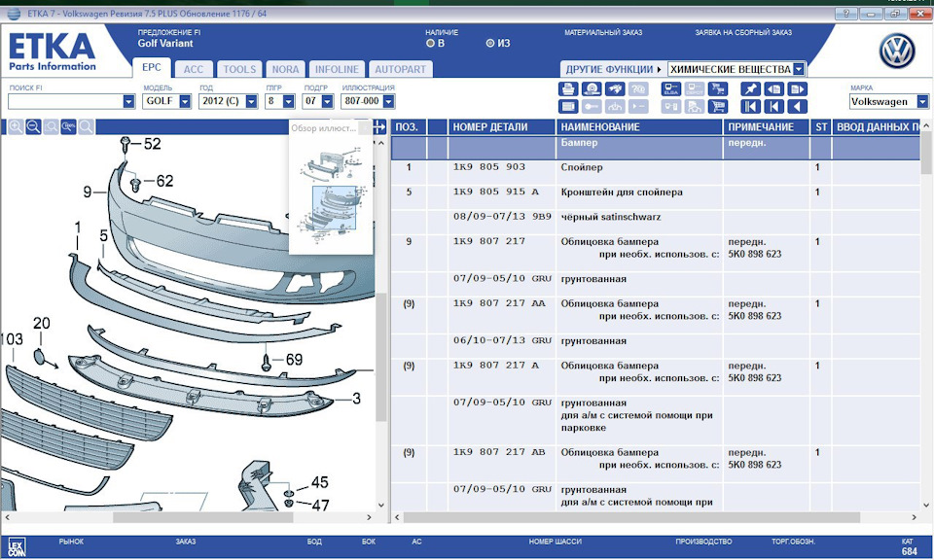
Task: Switch to the EPC tab
Action: (x=152, y=68)
